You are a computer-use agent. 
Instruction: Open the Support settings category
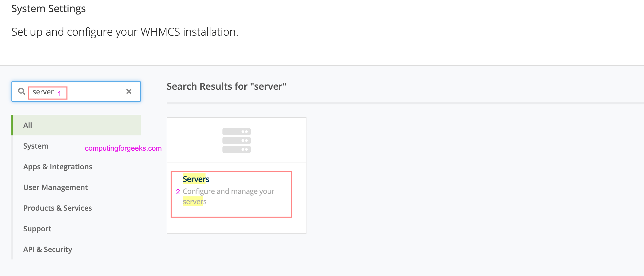pos(37,229)
